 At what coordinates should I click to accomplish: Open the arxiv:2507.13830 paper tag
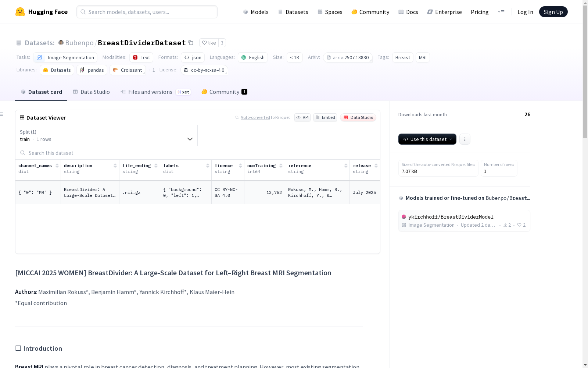348,57
